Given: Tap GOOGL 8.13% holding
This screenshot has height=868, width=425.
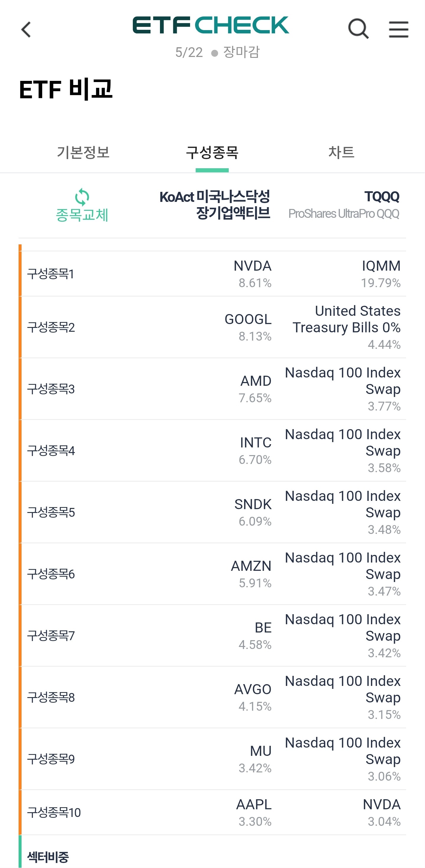Looking at the screenshot, I should (x=248, y=327).
